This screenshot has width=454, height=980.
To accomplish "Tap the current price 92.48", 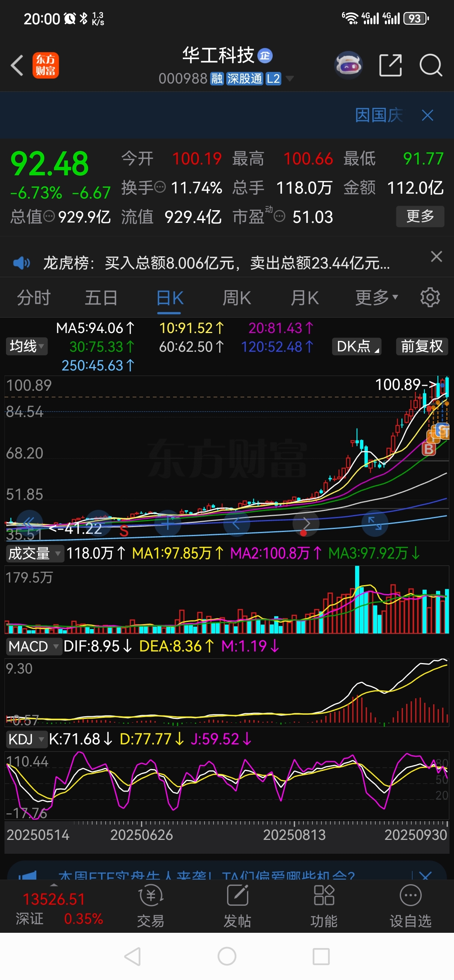I will [49, 164].
